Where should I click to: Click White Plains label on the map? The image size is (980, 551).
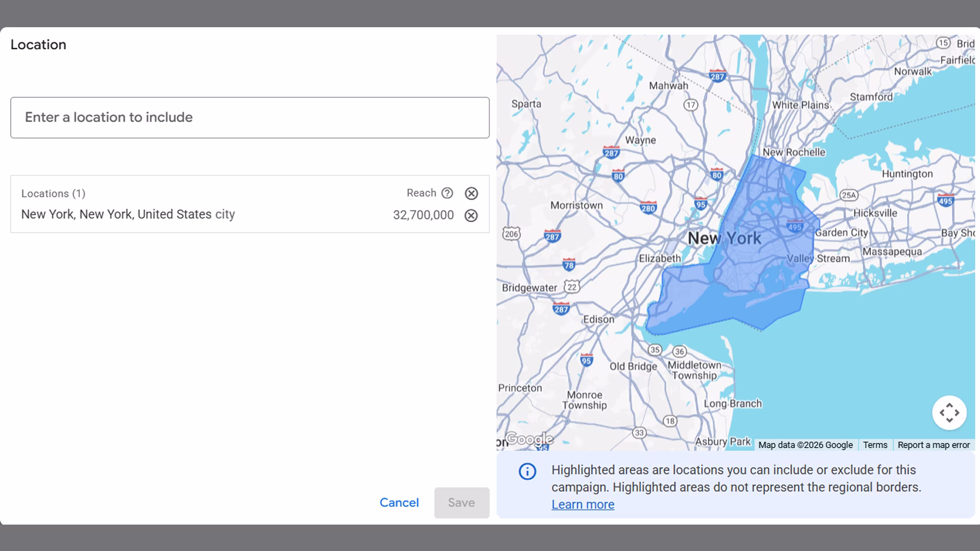tap(800, 105)
